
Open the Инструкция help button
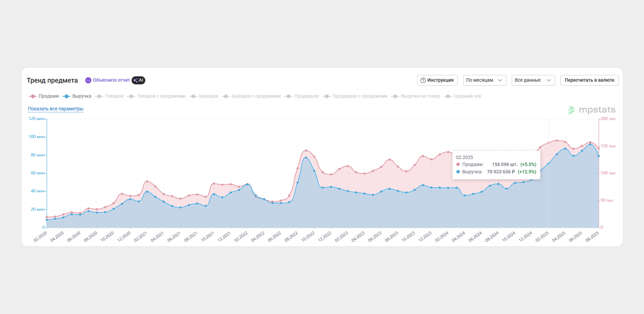(437, 80)
